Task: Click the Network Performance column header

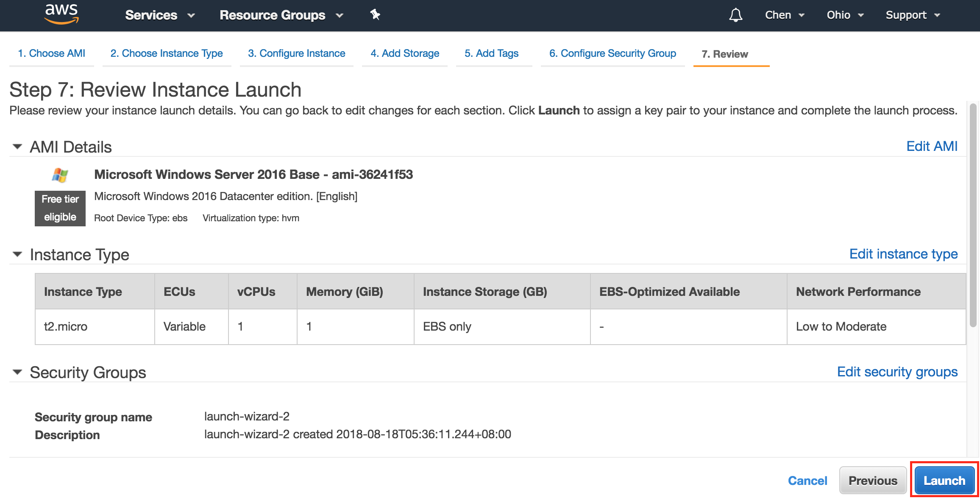Action: pos(876,292)
